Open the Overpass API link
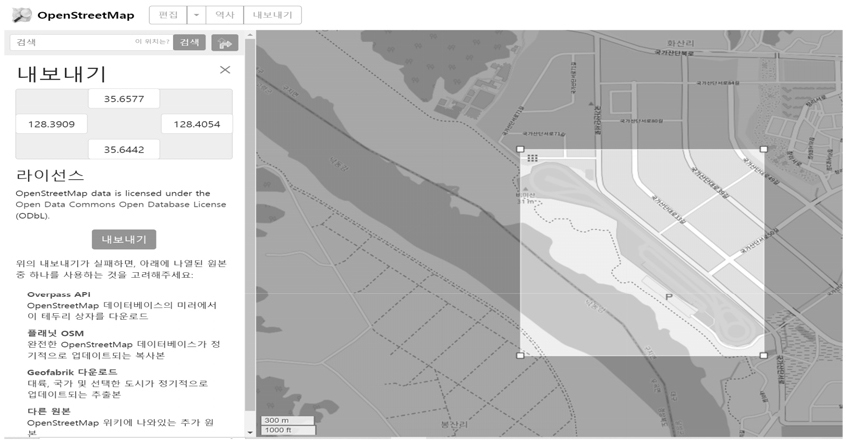 (x=59, y=294)
